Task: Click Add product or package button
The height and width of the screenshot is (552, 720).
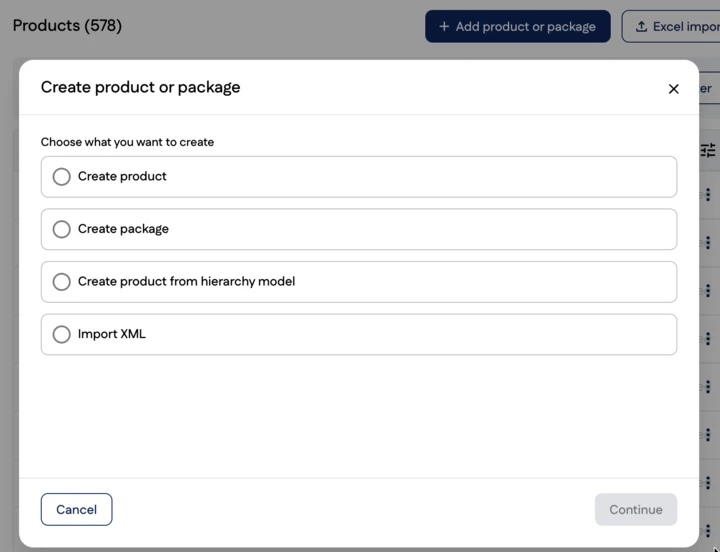Action: [518, 27]
